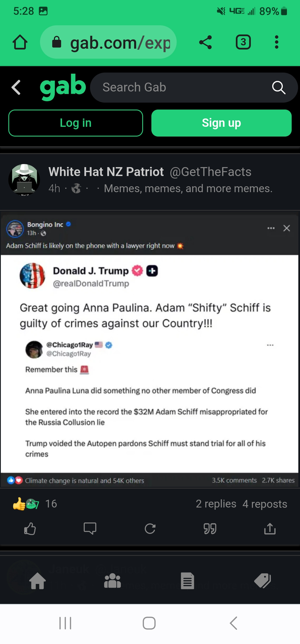Click the Gab logo

point(63,87)
